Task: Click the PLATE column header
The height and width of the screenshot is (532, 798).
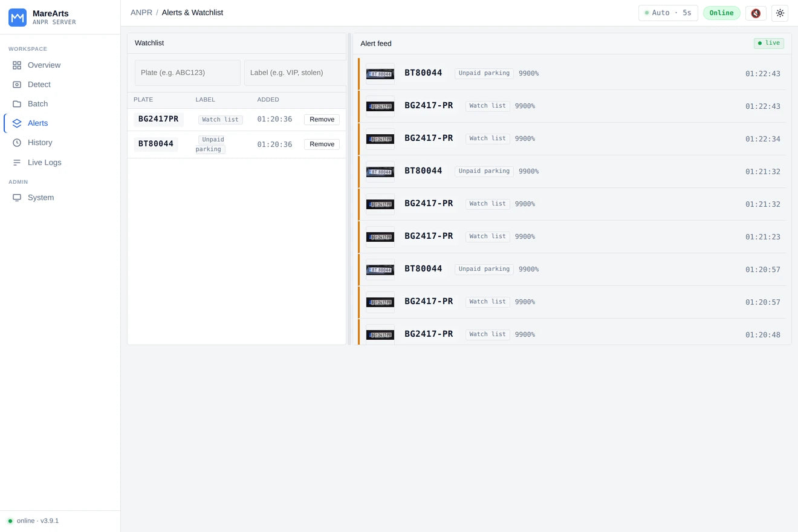Action: (x=143, y=100)
